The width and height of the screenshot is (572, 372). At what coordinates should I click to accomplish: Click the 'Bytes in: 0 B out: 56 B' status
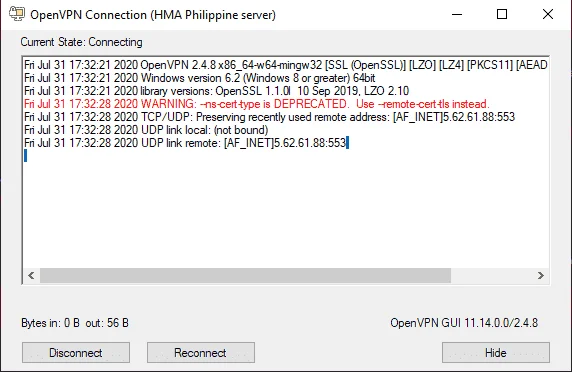click(x=75, y=323)
